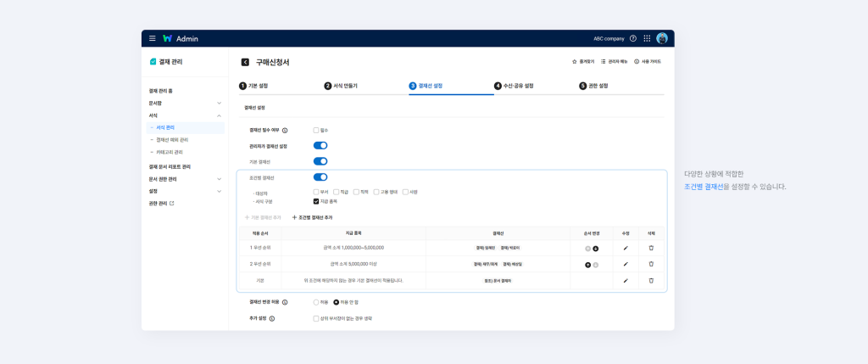Image resolution: width=868 pixels, height=364 pixels.
Task: Click the 금액 소계 5,000,000 이상 cell
Action: (353, 264)
